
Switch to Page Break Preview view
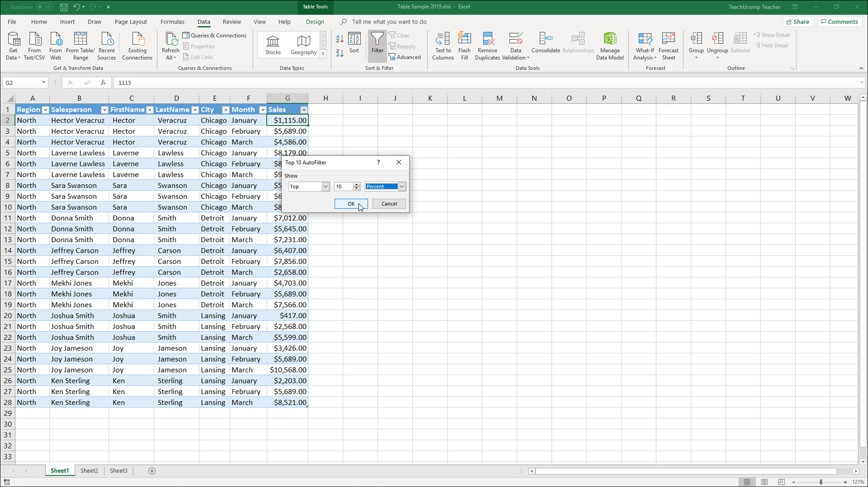point(781,482)
